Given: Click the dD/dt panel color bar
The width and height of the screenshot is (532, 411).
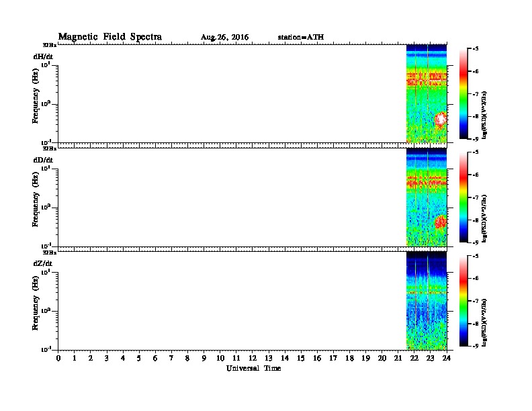Looking at the screenshot, I should click(x=463, y=197).
